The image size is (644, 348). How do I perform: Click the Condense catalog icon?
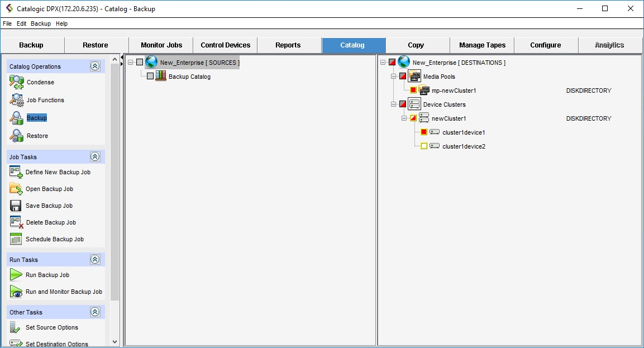(16, 82)
